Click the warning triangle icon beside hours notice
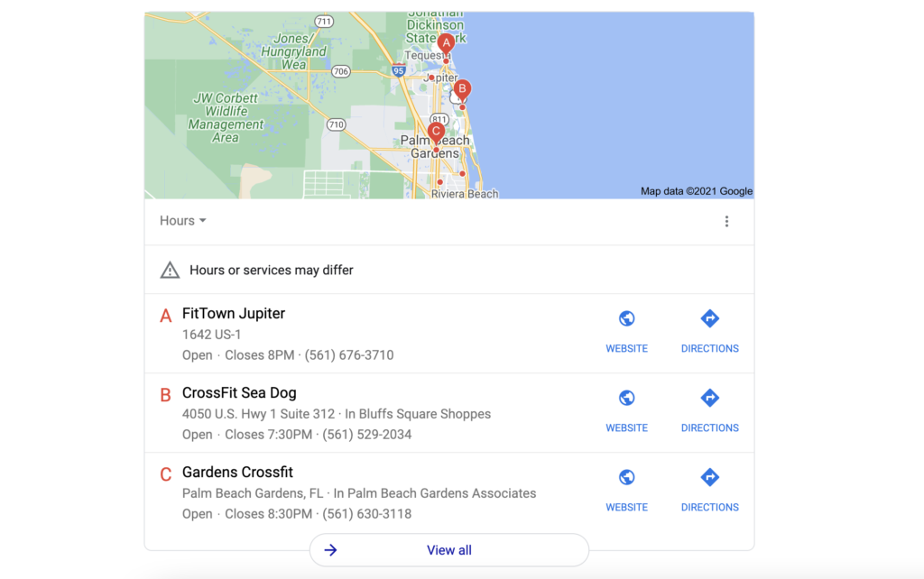924x579 pixels. (x=170, y=270)
